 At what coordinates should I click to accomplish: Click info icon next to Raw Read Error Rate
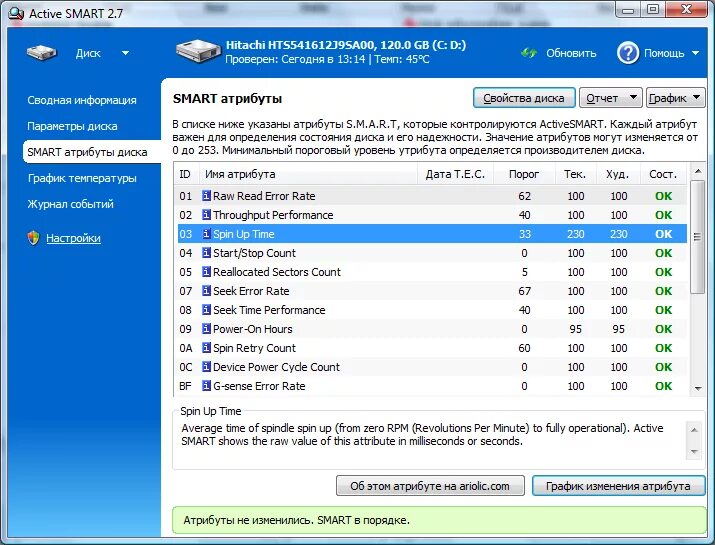(206, 196)
